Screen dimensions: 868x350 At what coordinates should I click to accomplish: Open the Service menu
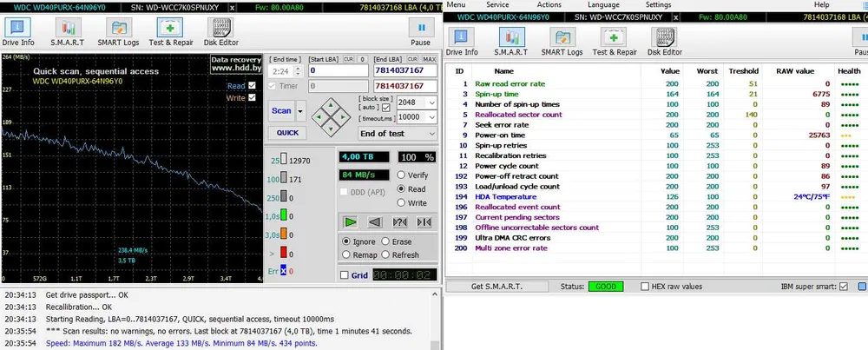497,4
